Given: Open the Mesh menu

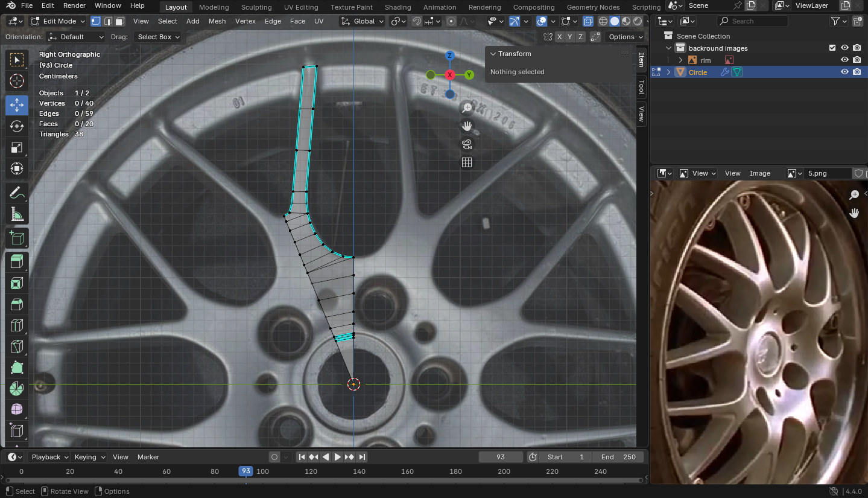Looking at the screenshot, I should tap(217, 21).
